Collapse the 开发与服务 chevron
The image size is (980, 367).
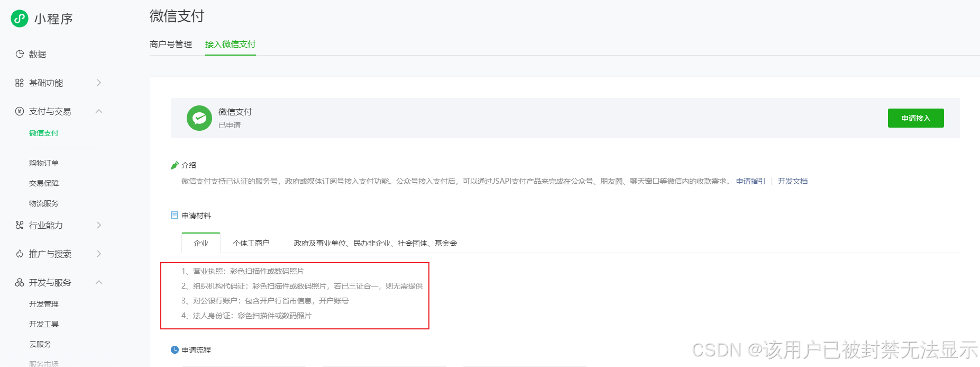click(x=99, y=282)
